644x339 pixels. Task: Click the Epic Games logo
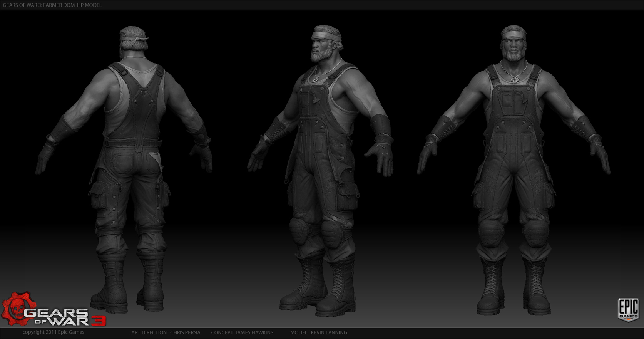pyautogui.click(x=628, y=310)
